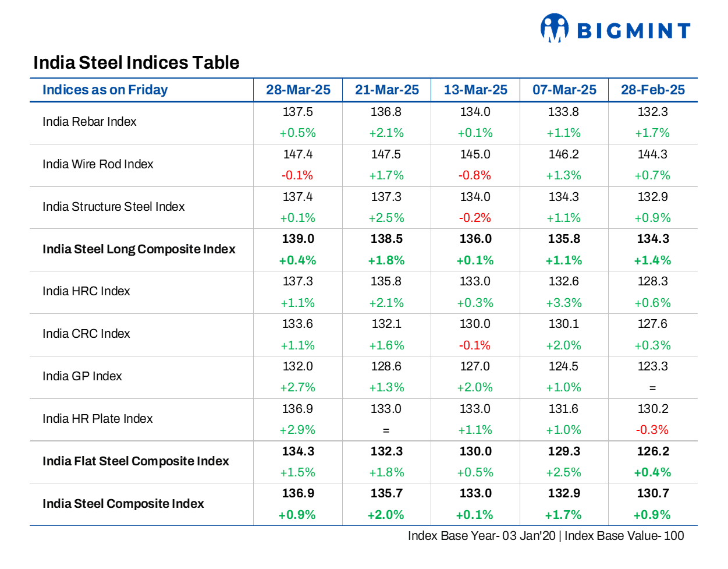Click the 13-Mar-25 column header
728x569 pixels.
[475, 90]
